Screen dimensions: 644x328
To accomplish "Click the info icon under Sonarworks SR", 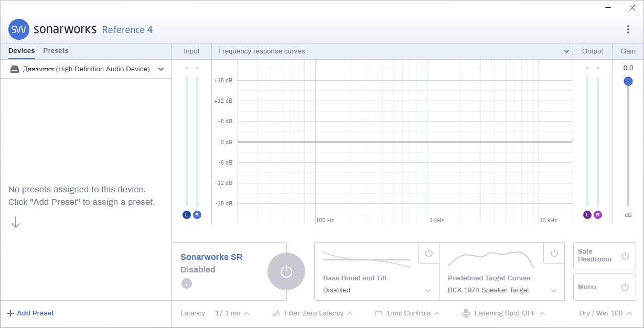I will pyautogui.click(x=187, y=283).
